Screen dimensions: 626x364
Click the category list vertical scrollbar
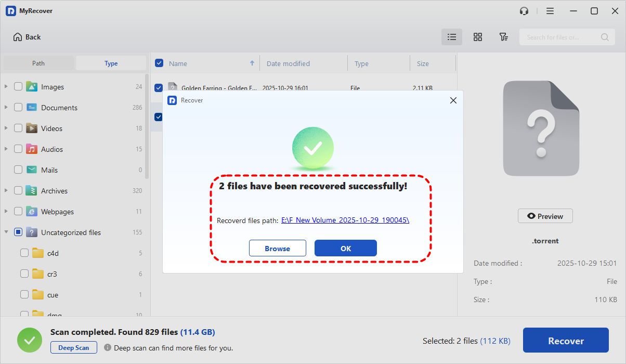[147, 125]
